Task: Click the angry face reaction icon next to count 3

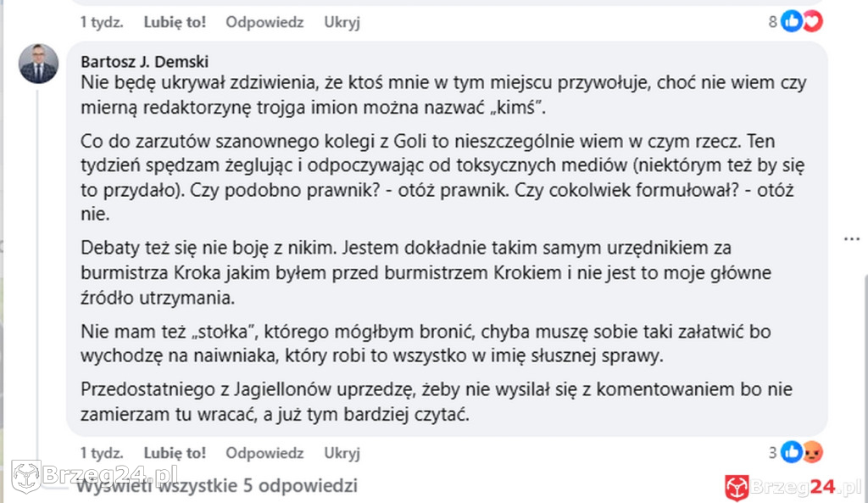Action: [x=812, y=452]
